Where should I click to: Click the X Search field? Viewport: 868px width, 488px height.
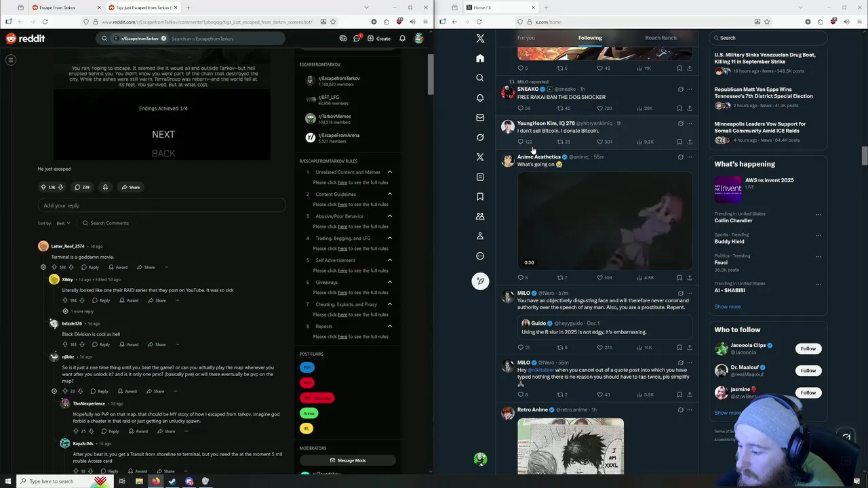coord(768,38)
